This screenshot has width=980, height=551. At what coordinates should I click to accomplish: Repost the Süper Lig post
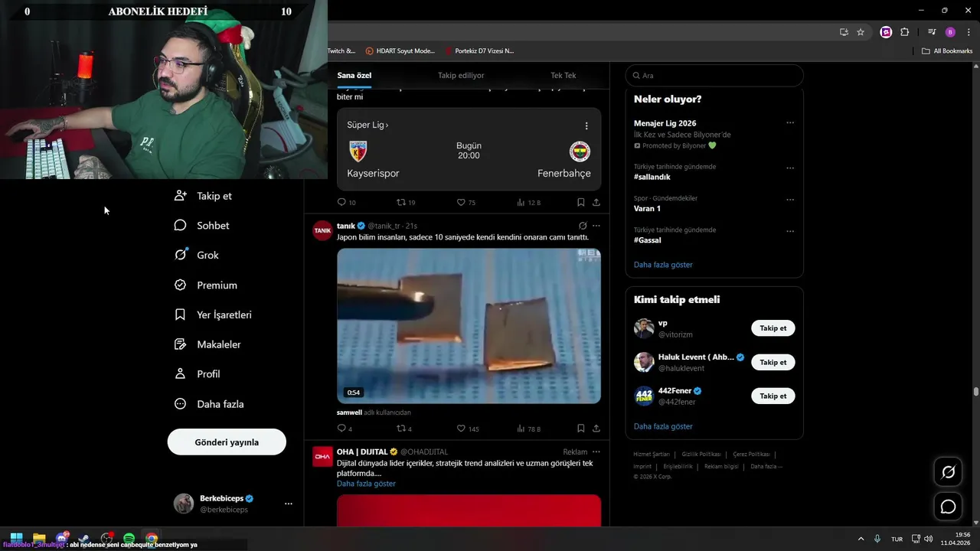(x=406, y=202)
